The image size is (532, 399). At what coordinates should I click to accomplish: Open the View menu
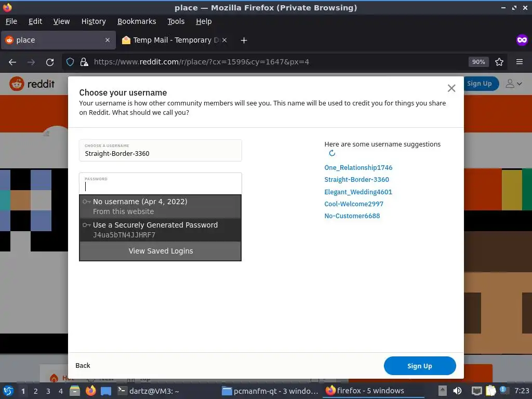click(x=61, y=21)
